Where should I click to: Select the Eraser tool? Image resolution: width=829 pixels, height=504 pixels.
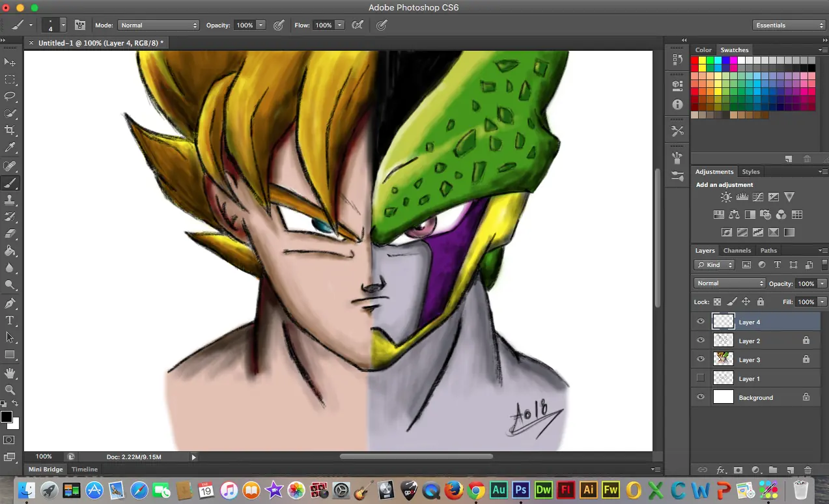(10, 234)
